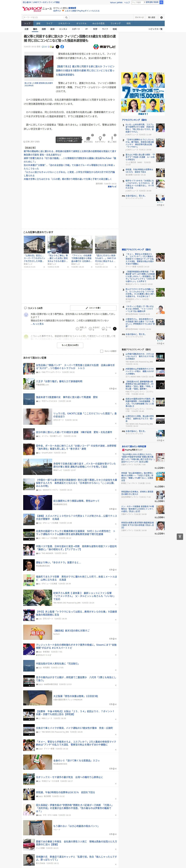Click the magnifier button beside keyword search box
This screenshot has width=186, height=868.
point(66,17)
